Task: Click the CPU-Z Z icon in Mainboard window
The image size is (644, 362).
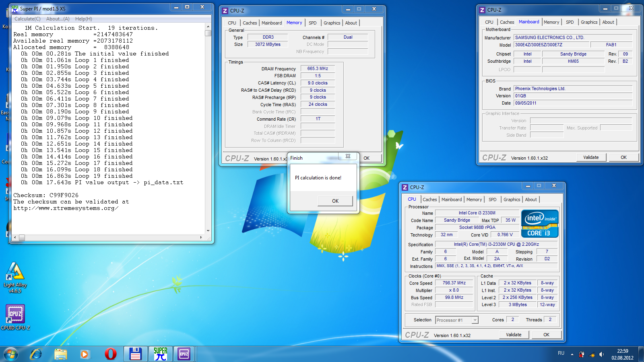Action: pos(482,10)
